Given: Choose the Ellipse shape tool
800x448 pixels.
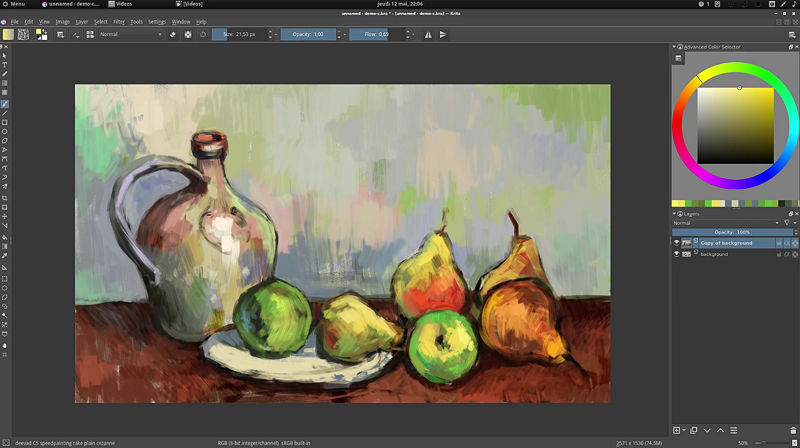Looking at the screenshot, I should (5, 131).
